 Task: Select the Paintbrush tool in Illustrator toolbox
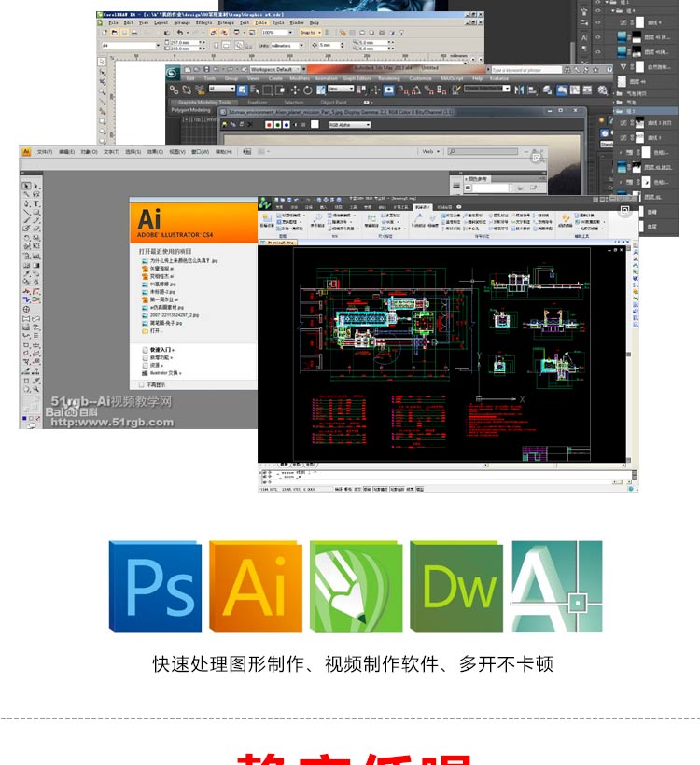26,221
